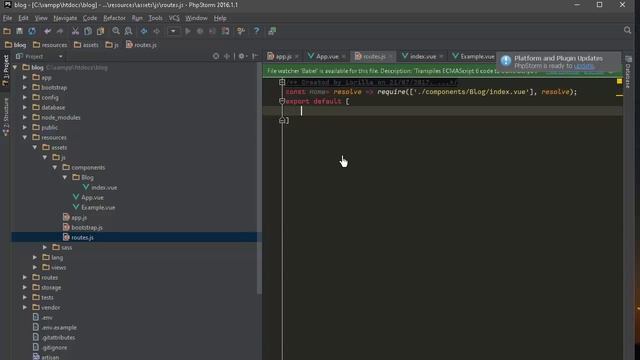The height and width of the screenshot is (360, 640).
Task: Click the Debug bug icon
Action: [200, 31]
